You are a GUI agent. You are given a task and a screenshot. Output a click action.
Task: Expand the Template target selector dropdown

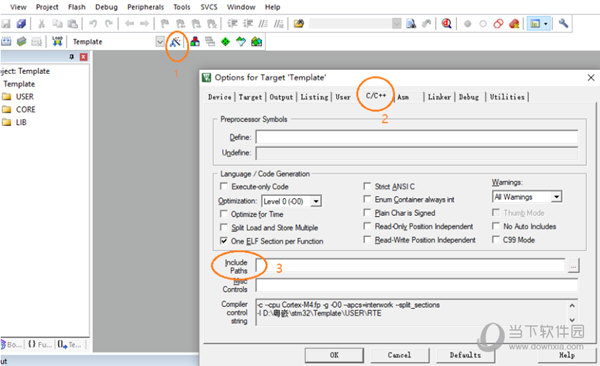160,41
